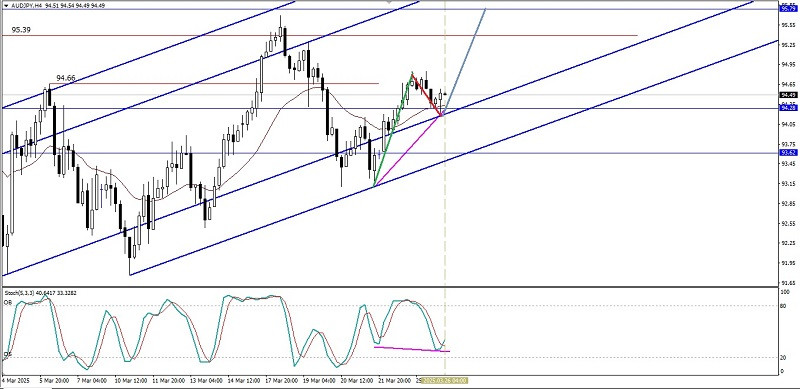Click the 93.75 price axis label

787,144
